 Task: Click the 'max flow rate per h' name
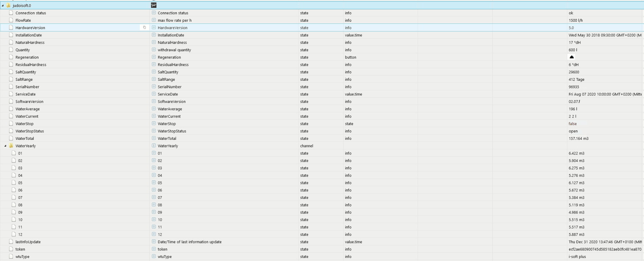click(175, 20)
